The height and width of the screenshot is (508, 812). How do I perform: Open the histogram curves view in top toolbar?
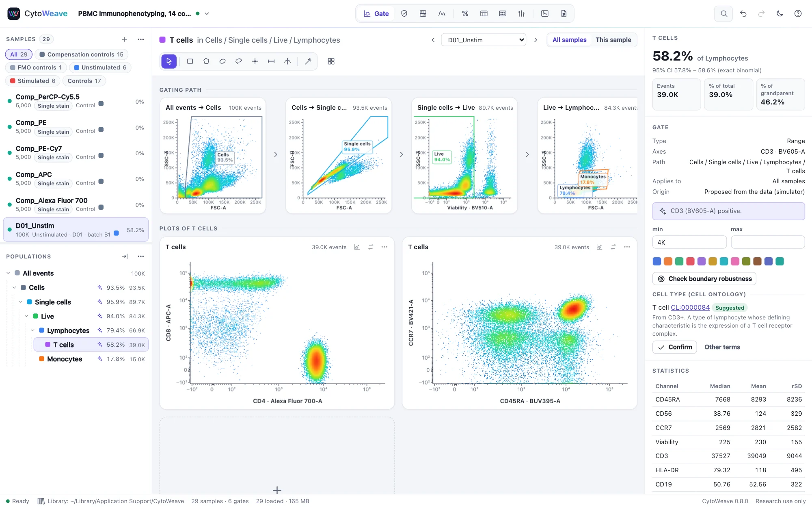[442, 13]
